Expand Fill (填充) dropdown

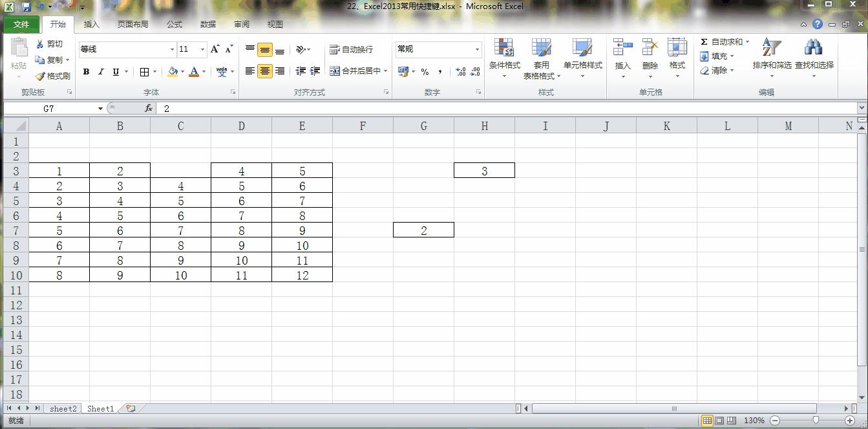(x=732, y=56)
